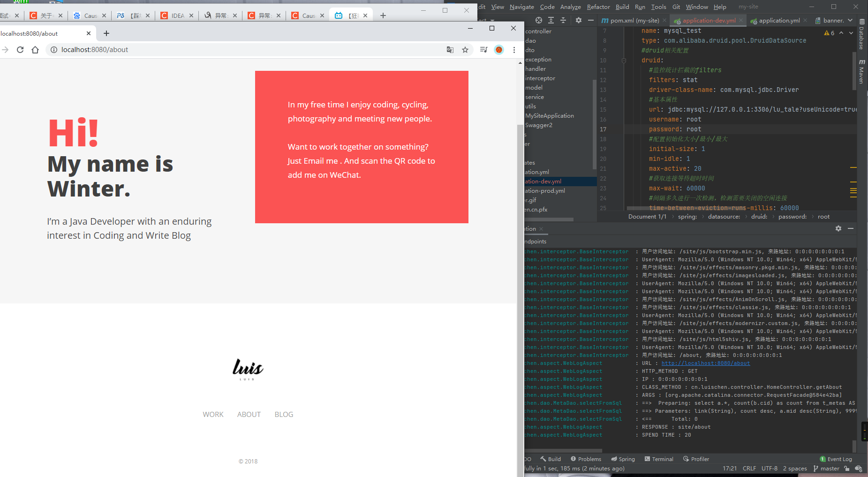Screen dimensions: 868x477
Task: Open the IDE inspection settings icon in status bar
Action: [859, 469]
